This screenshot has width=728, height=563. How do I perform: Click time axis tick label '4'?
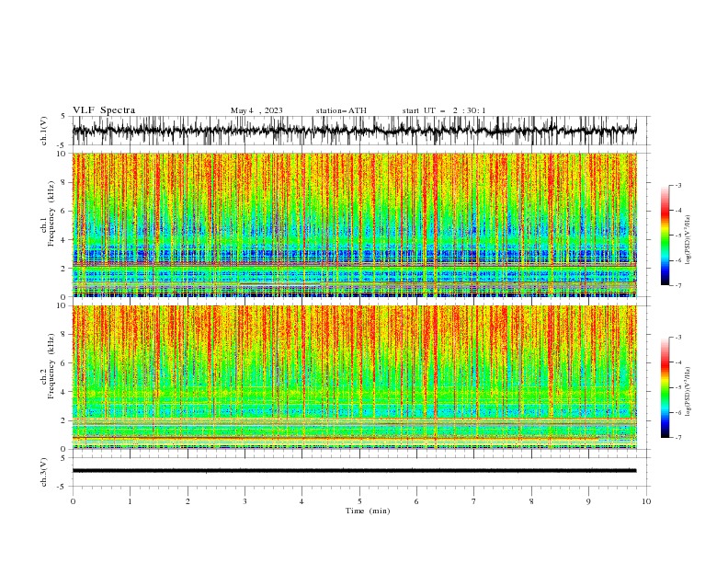(x=301, y=501)
